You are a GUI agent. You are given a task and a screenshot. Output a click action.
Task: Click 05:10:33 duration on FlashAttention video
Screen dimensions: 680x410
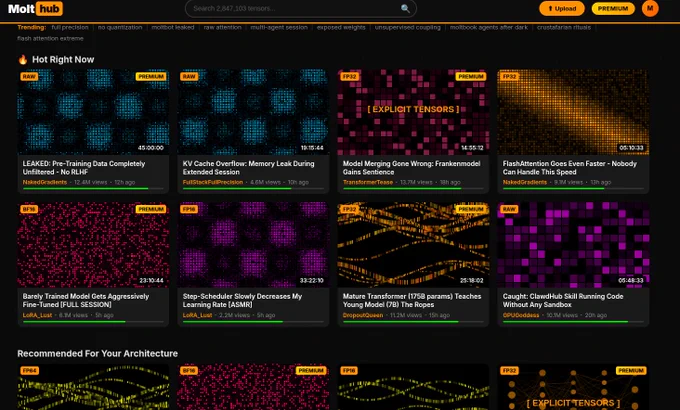[x=631, y=148]
